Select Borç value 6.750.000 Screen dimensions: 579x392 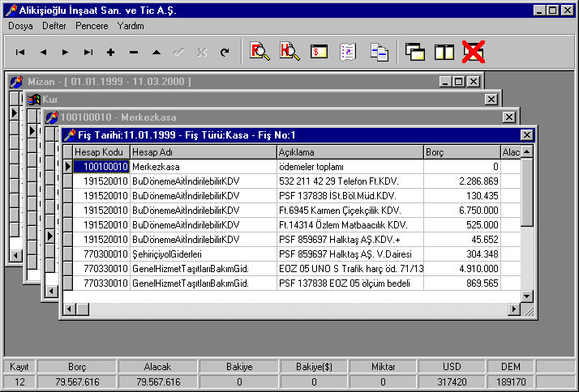click(x=462, y=211)
